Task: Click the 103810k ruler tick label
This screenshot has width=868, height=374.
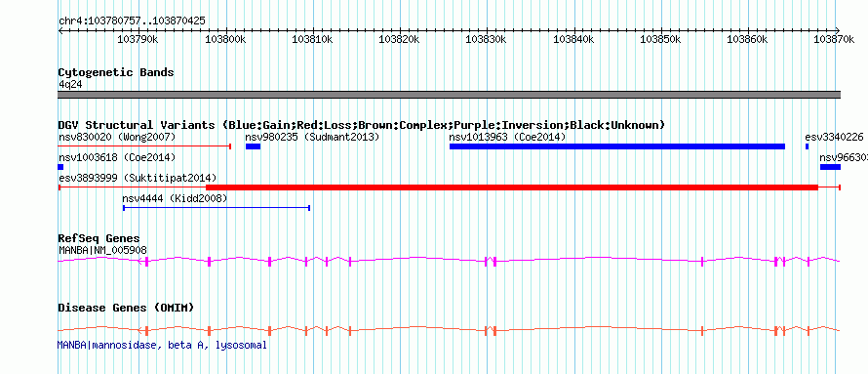Action: (312, 39)
